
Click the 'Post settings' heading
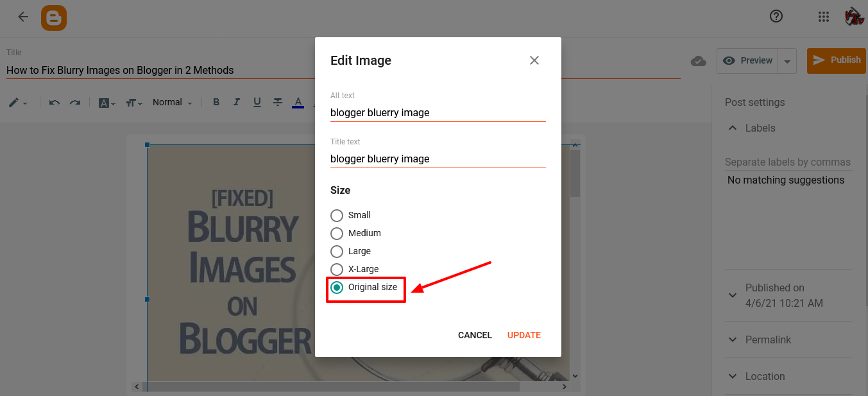[754, 103]
